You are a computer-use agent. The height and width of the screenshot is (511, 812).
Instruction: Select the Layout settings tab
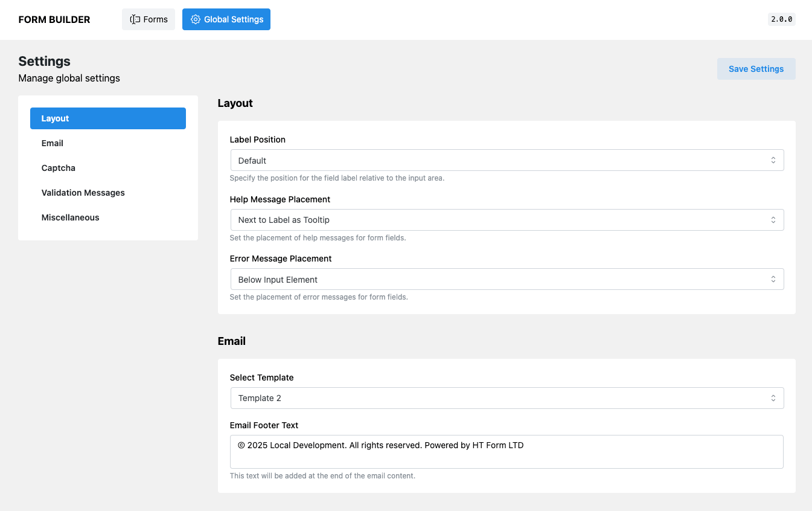pyautogui.click(x=108, y=118)
